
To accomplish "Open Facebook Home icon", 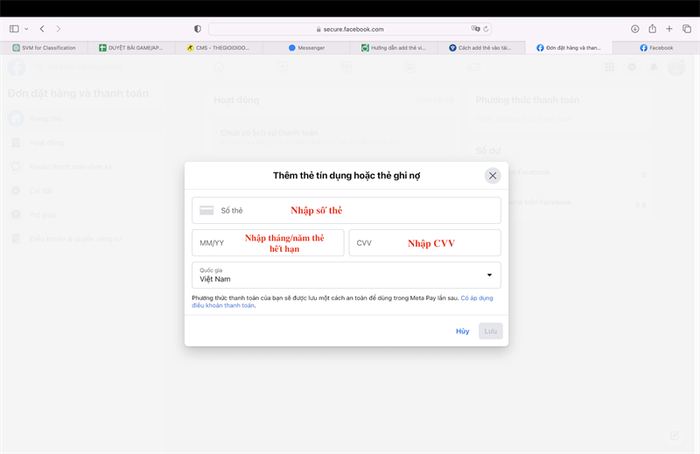I will 219,67.
